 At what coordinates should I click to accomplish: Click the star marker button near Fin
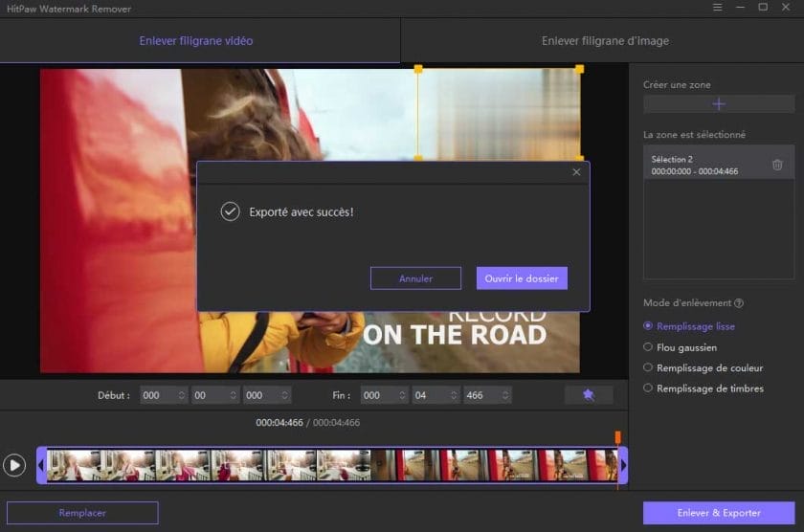588,394
